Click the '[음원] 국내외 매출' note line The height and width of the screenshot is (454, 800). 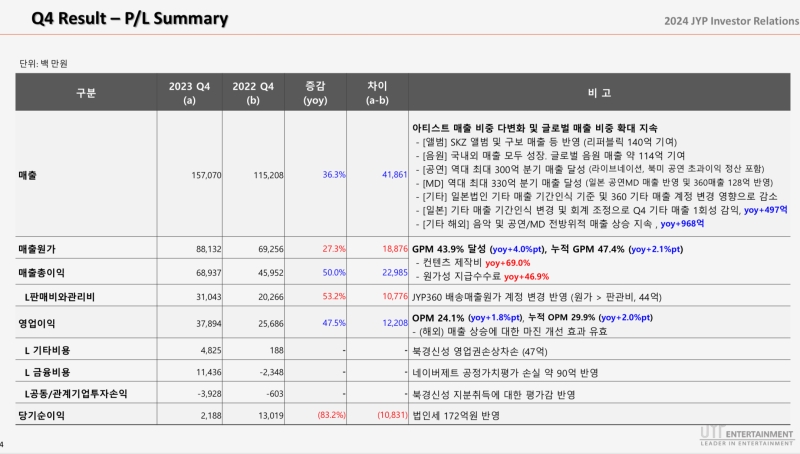[550, 156]
